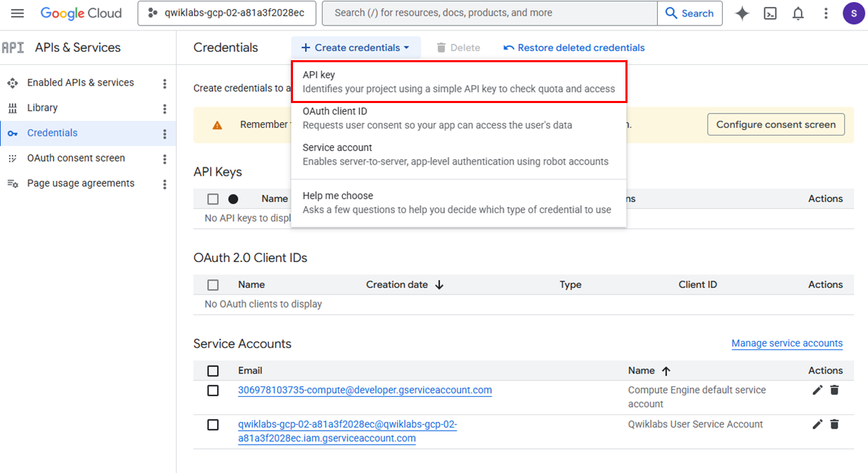Open the user account avatar S
The height and width of the screenshot is (473, 868).
click(x=854, y=13)
